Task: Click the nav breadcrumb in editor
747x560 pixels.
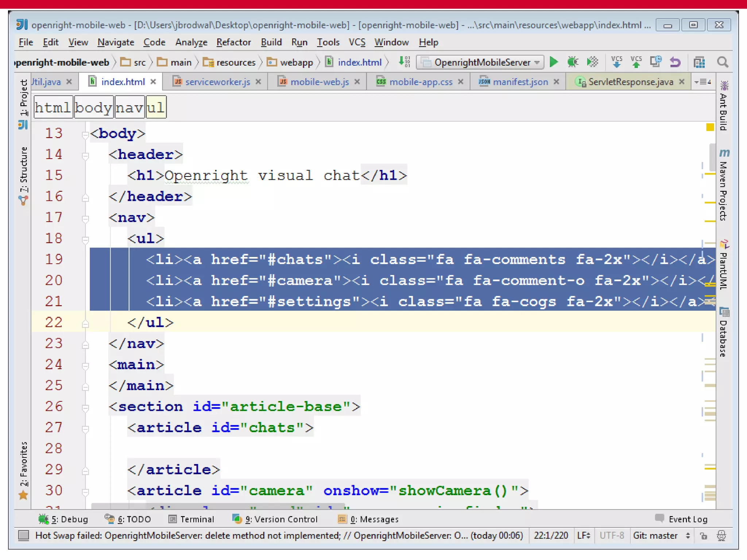Action: [x=129, y=108]
